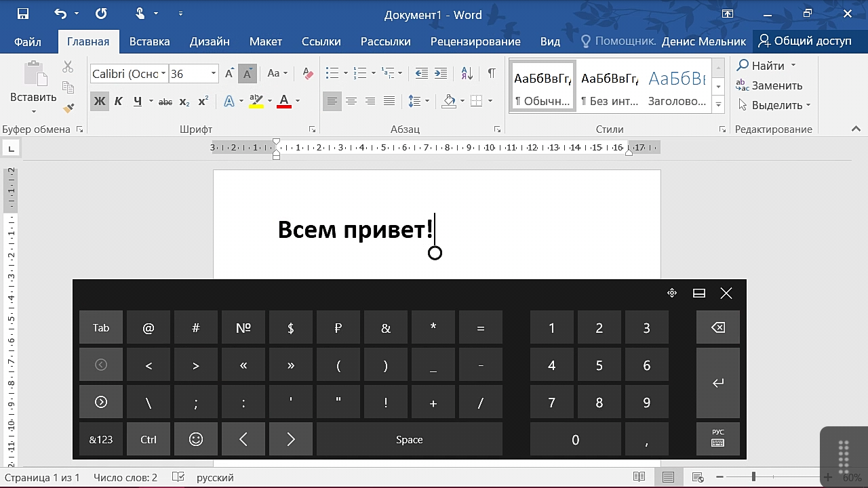Toggle strikethrough text formatting
Screen dimensions: 868x488
[165, 102]
